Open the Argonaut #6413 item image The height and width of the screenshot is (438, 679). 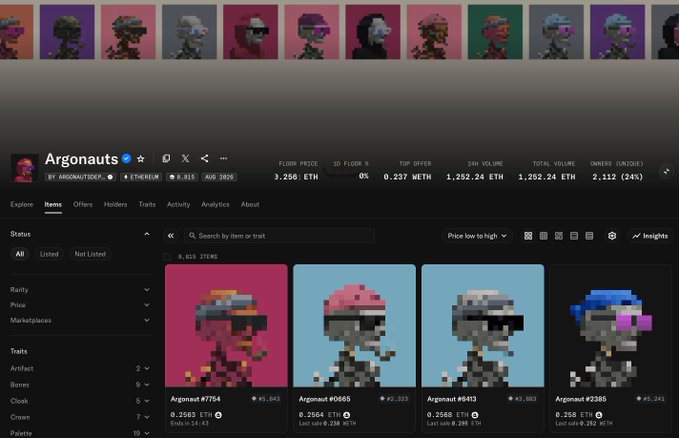point(483,326)
